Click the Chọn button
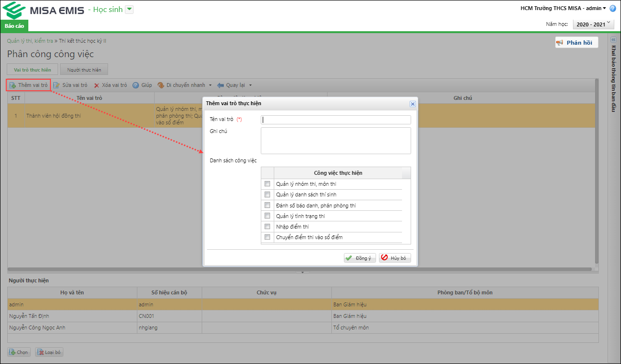This screenshot has width=621, height=364. pos(19,352)
